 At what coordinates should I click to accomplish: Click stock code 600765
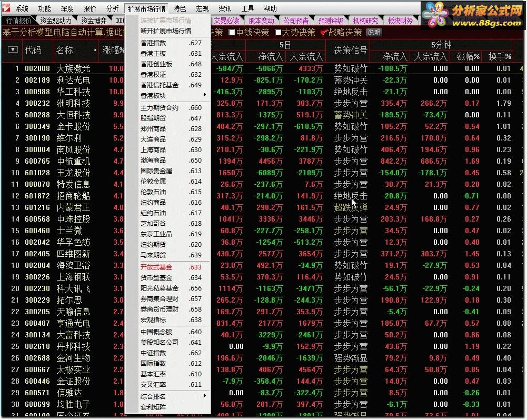[x=37, y=161]
